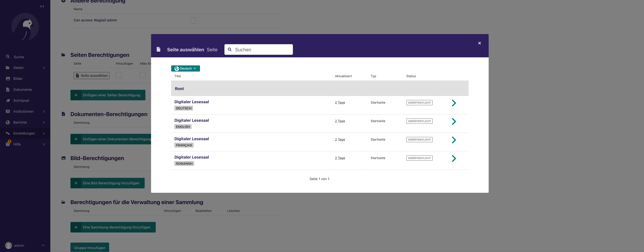Click the Status column header
644x252 pixels.
pos(411,76)
